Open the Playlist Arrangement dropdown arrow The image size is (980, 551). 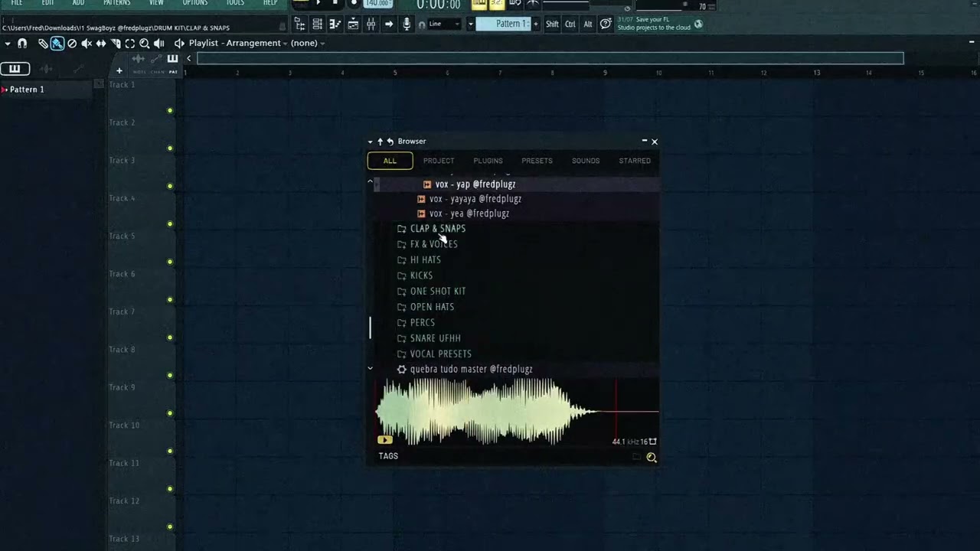(285, 44)
